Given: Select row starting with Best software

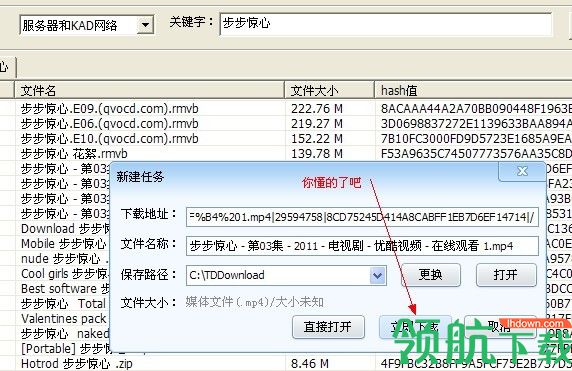Looking at the screenshot, I should [x=65, y=289].
